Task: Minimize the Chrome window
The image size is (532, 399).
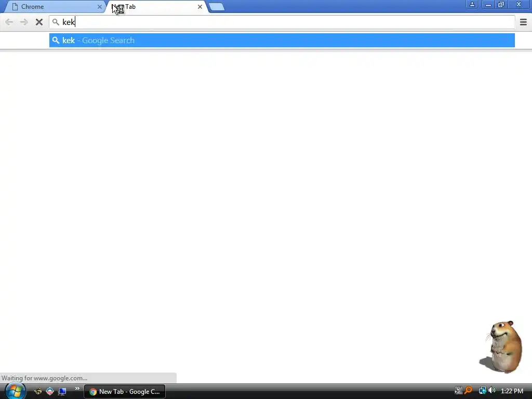Action: pos(488,4)
